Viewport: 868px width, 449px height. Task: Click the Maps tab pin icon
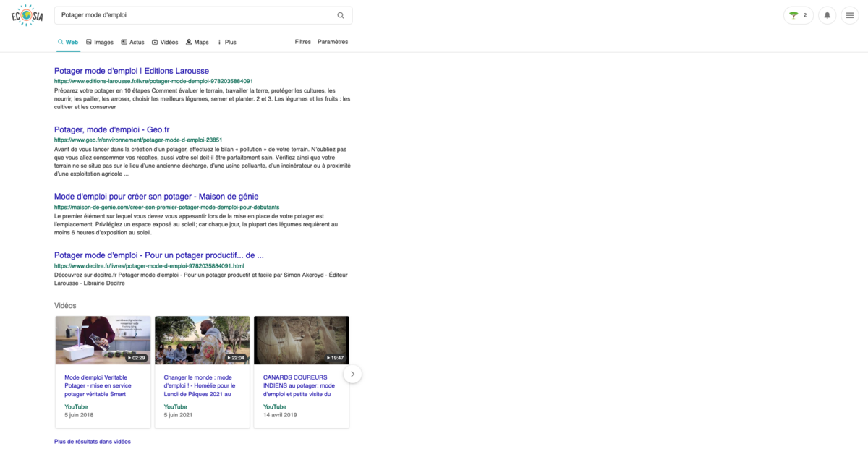(189, 42)
